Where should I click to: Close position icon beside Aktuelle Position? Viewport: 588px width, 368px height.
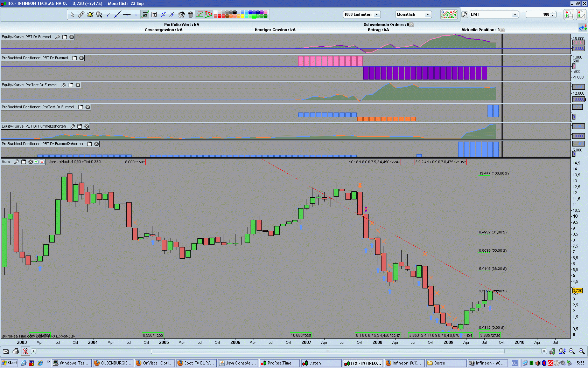click(x=502, y=30)
